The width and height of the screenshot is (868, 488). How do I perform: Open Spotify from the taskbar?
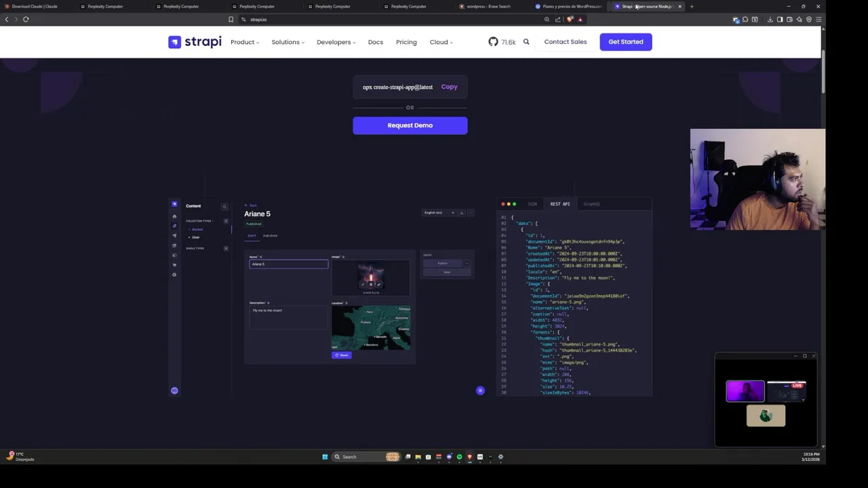pos(459,457)
